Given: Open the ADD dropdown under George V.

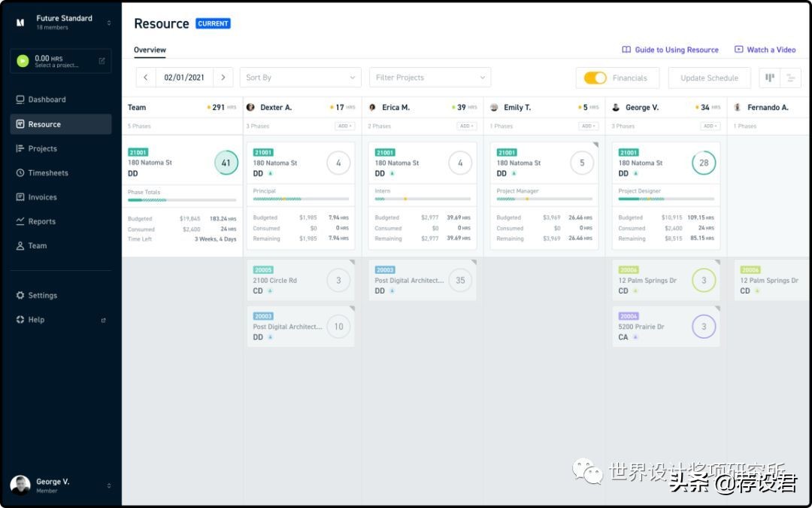Looking at the screenshot, I should coord(710,126).
